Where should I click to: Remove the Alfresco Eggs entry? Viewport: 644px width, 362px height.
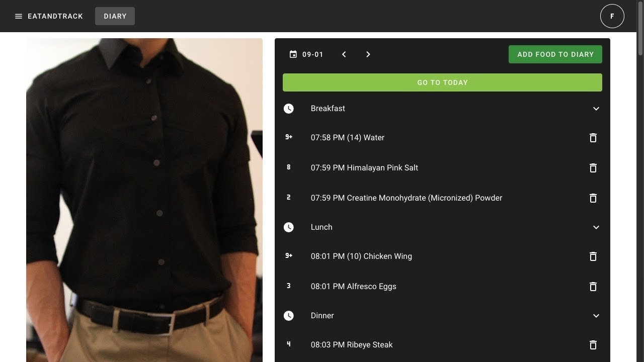593,287
